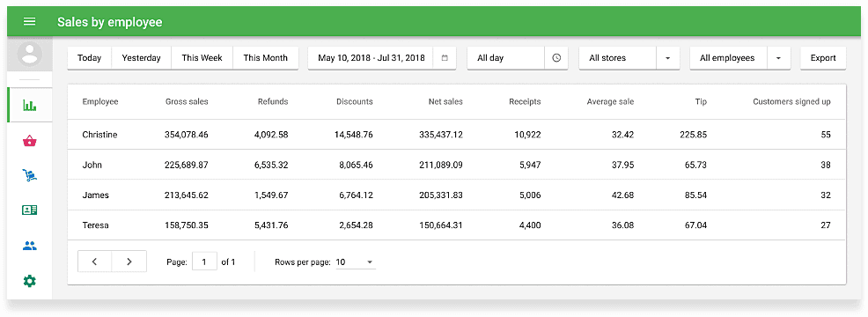The width and height of the screenshot is (868, 317).
Task: Open the Reports bar chart section
Action: [29, 105]
